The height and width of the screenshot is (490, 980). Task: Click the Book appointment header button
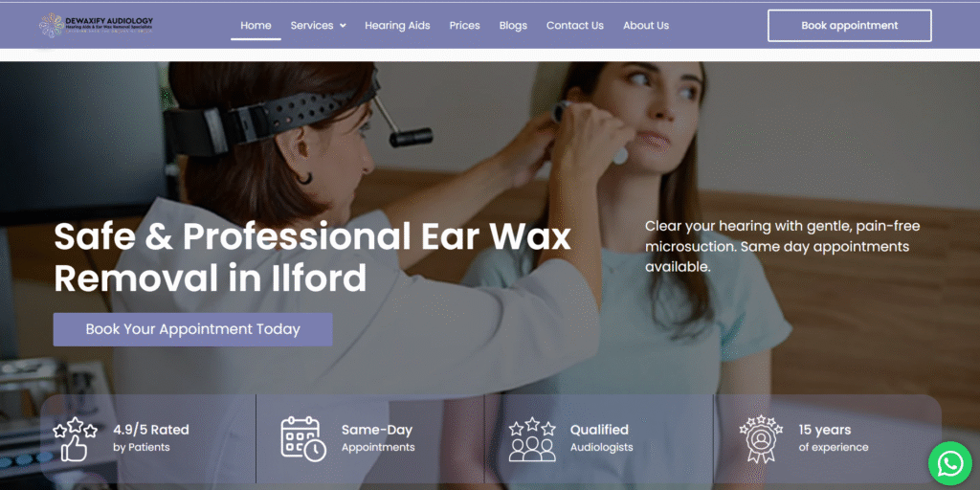pos(850,26)
